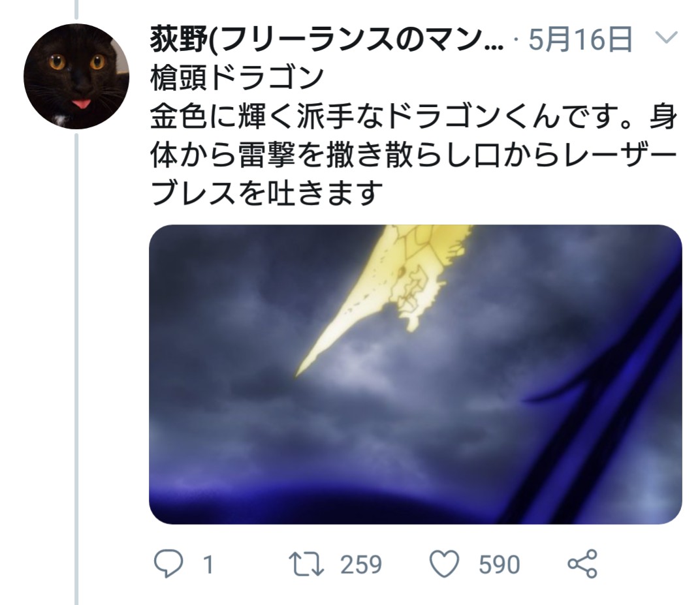Open the share icon options
The height and width of the screenshot is (605, 700).
pos(582,564)
